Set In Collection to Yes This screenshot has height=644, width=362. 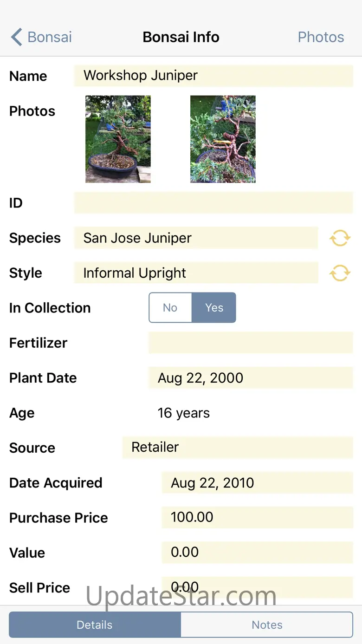click(214, 307)
